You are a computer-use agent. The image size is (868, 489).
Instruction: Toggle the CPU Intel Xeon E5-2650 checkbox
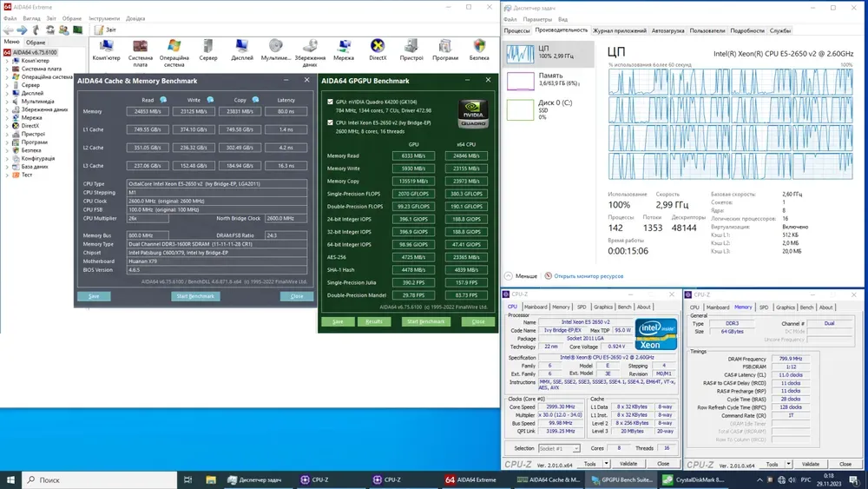(x=331, y=122)
